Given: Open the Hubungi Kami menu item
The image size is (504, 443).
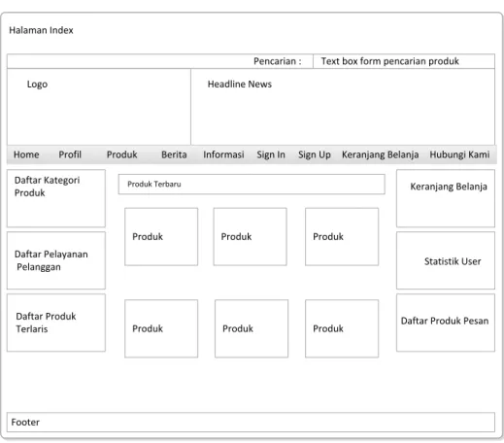Looking at the screenshot, I should click(459, 154).
